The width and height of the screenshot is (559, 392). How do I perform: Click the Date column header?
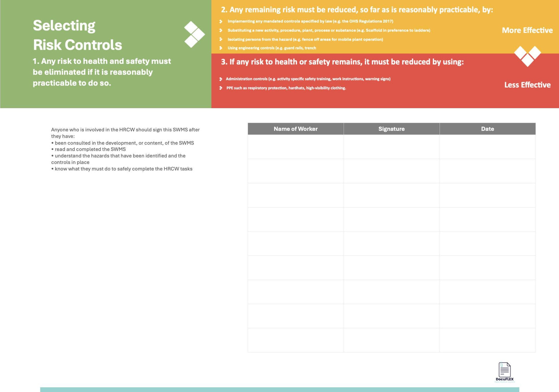tap(487, 129)
